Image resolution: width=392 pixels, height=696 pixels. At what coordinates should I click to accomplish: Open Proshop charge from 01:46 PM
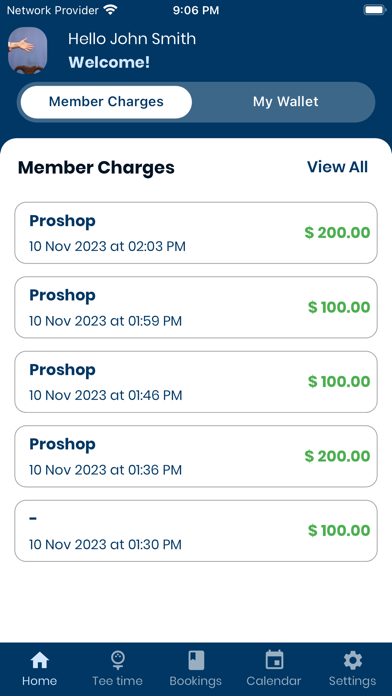pos(196,382)
